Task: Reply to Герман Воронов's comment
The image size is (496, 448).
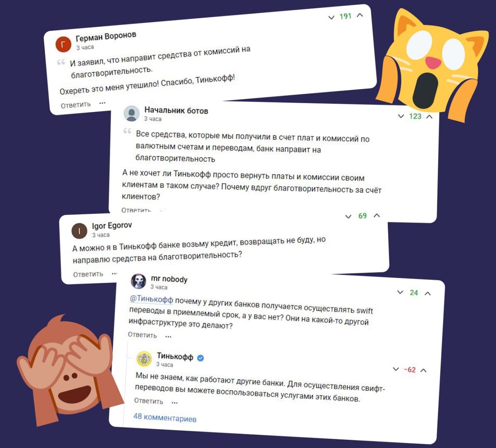Action: click(x=76, y=105)
